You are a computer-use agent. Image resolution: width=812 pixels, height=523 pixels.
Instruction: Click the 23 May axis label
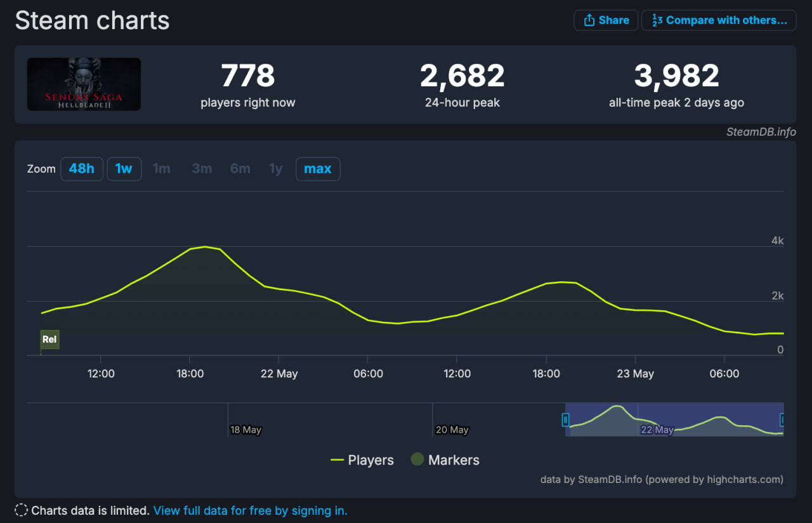(635, 374)
